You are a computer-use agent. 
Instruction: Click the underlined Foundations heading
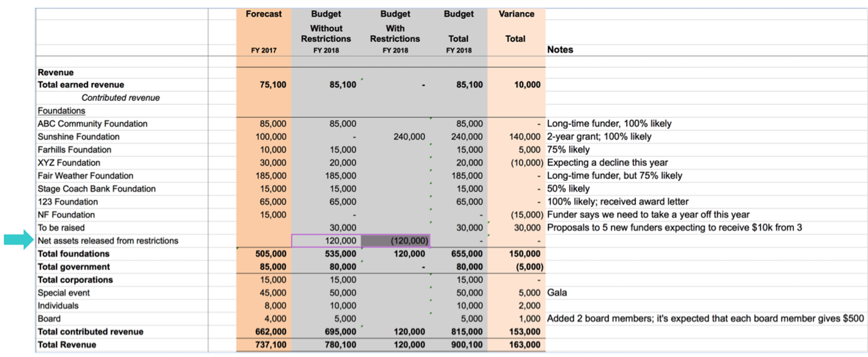(61, 111)
